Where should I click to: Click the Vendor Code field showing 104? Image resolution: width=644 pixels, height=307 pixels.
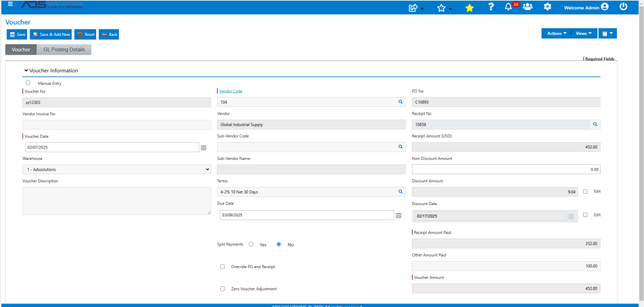[x=311, y=102]
